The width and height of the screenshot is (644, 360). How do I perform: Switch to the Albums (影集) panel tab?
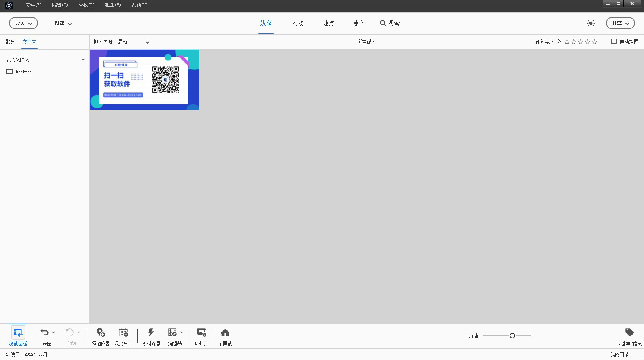click(11, 42)
